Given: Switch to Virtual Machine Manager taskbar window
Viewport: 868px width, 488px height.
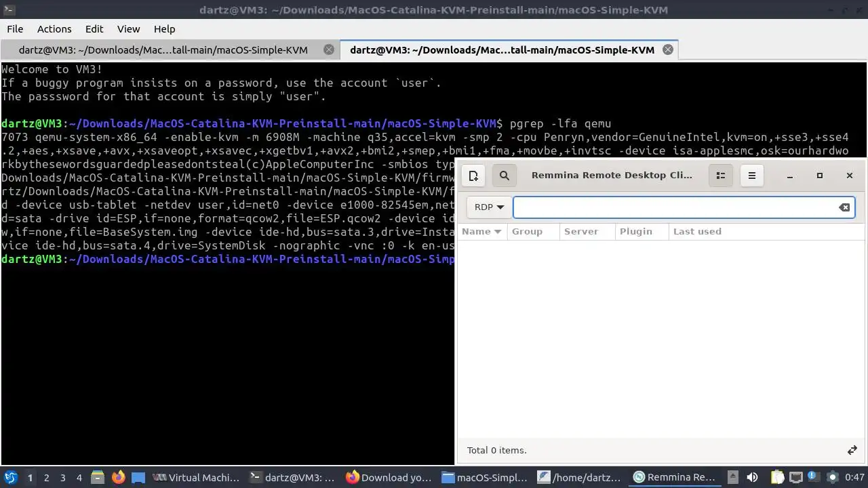Looking at the screenshot, I should pos(197,477).
